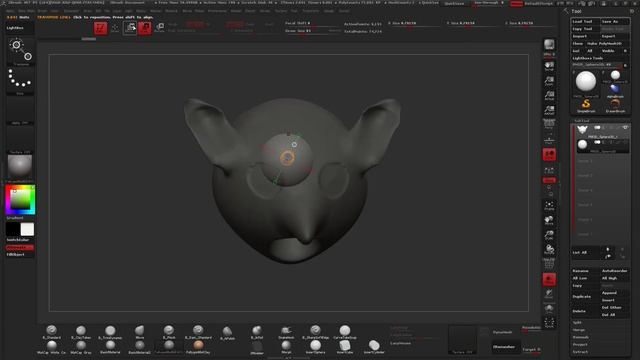640x360 pixels.
Task: Choose the SnakeHook brush
Action: (x=286, y=332)
